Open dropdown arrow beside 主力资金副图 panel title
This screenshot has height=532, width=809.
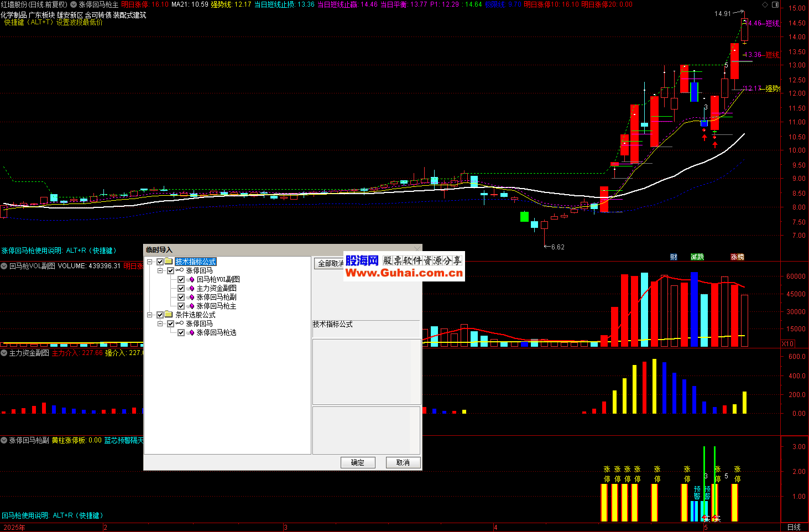click(x=4, y=353)
